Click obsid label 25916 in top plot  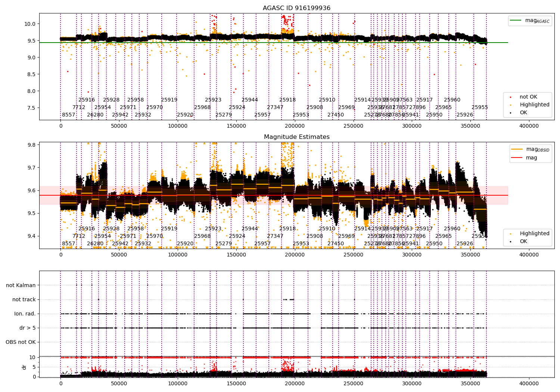[87, 100]
